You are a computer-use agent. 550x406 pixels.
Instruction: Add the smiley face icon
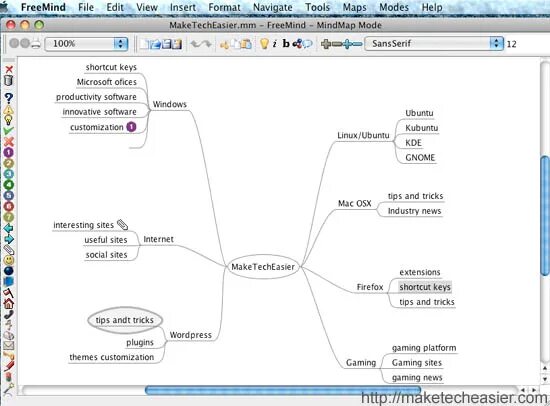click(x=9, y=260)
